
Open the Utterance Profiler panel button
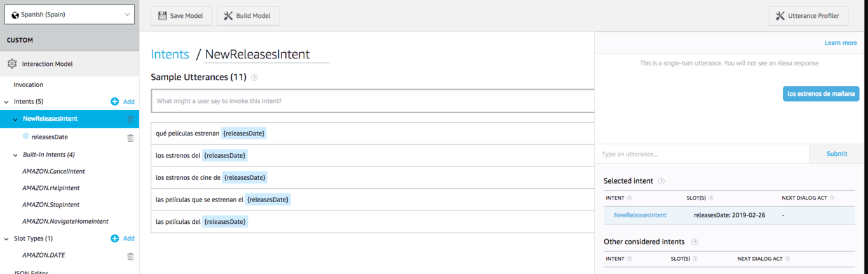(808, 16)
